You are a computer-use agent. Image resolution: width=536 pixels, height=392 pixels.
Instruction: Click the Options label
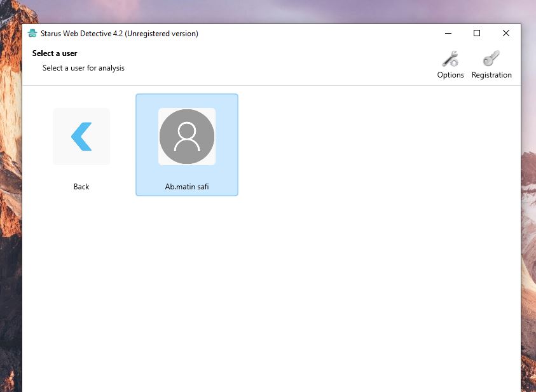pos(450,75)
